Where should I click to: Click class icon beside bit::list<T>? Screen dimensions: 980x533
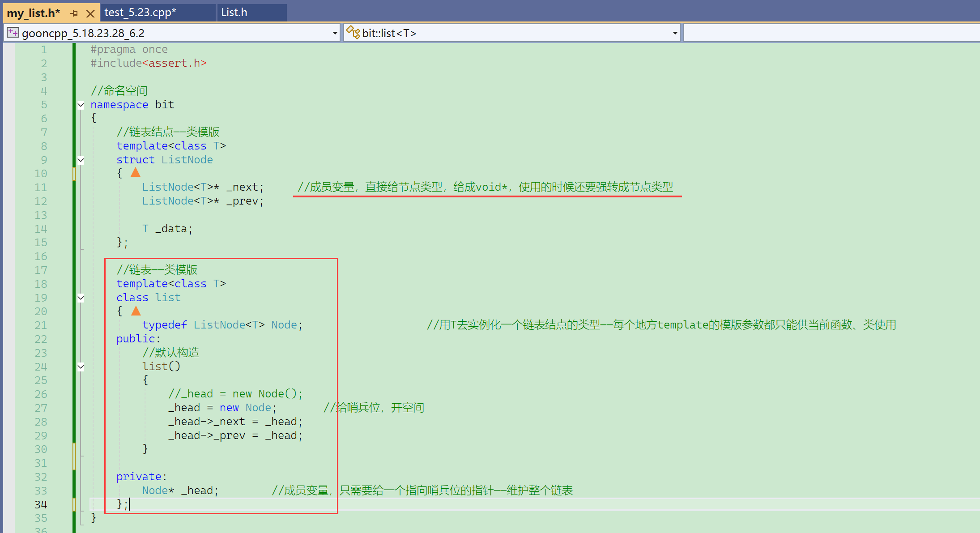pyautogui.click(x=353, y=33)
